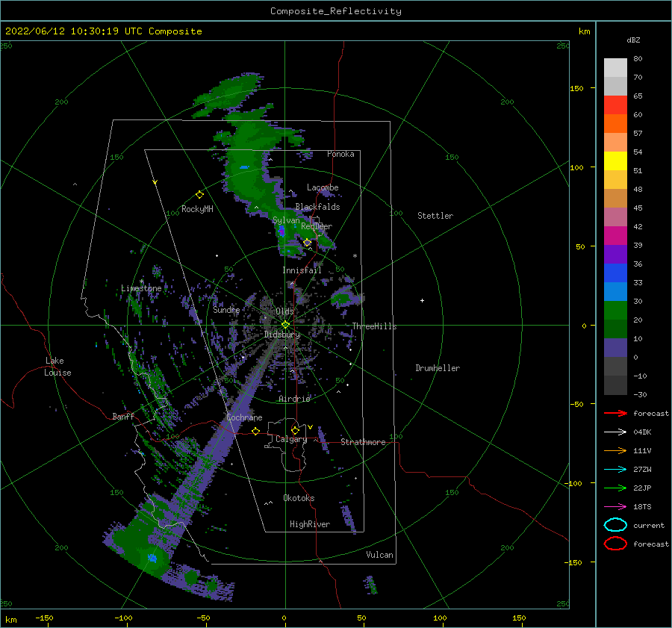Screen dimensions: 672x628
Task: Click the cyan current ellipse legend icon
Action: tap(615, 525)
